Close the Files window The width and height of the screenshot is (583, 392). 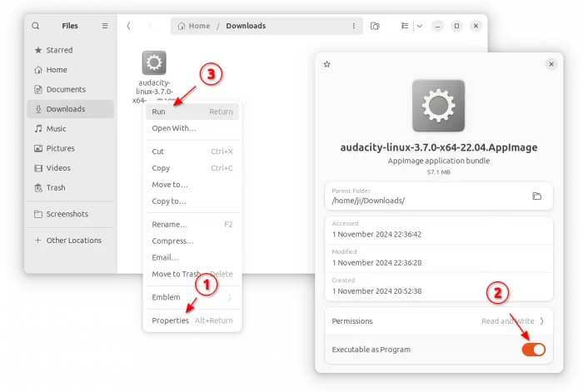tap(476, 26)
